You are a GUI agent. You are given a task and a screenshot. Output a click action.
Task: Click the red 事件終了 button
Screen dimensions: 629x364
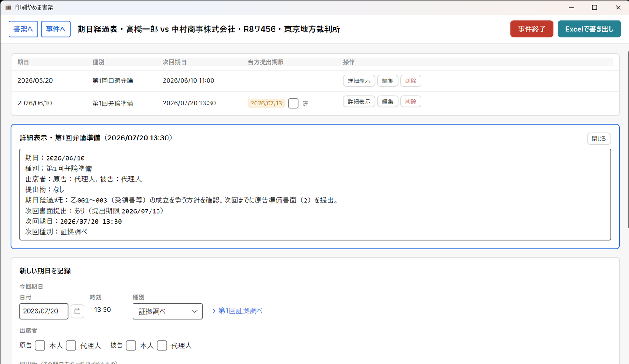[x=532, y=29]
